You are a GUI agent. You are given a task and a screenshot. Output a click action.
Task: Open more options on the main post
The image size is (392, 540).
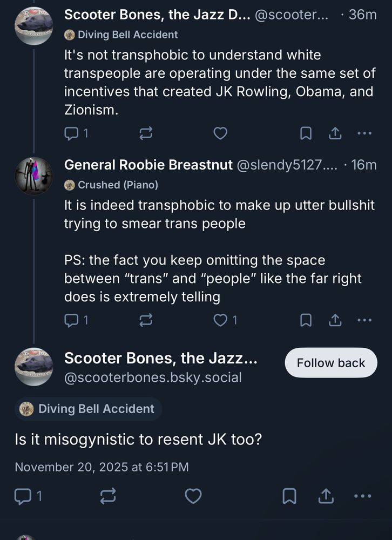coord(362,496)
